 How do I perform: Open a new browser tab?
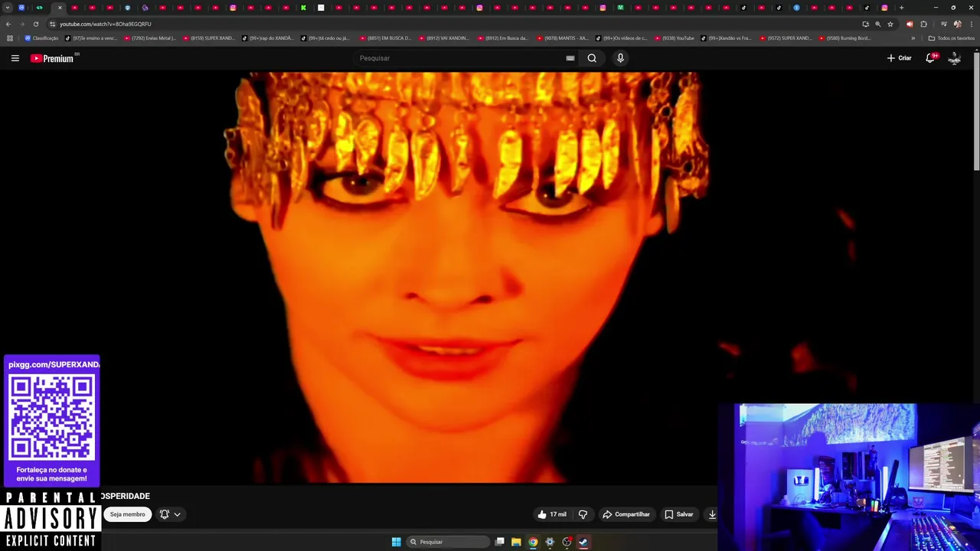[901, 8]
